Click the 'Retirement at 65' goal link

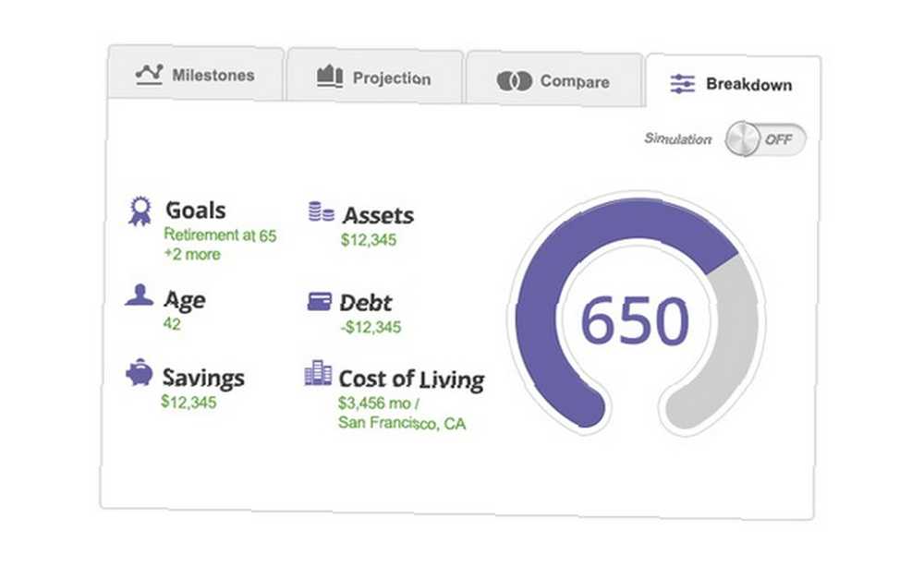pos(220,235)
